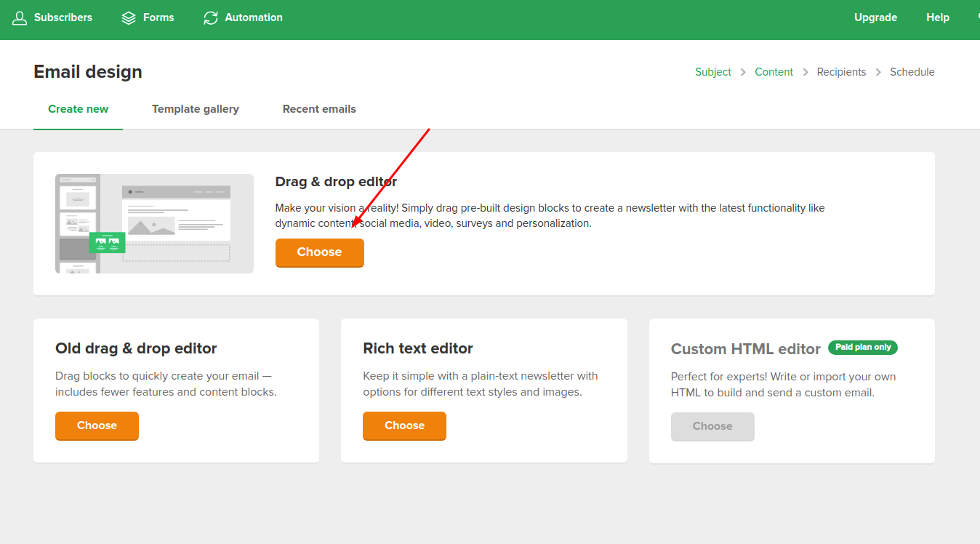
Task: Click the Automation refresh arrows icon
Action: point(211,17)
